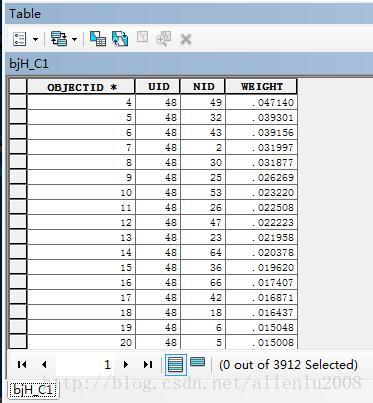Click the weight cell .026269

point(261,177)
